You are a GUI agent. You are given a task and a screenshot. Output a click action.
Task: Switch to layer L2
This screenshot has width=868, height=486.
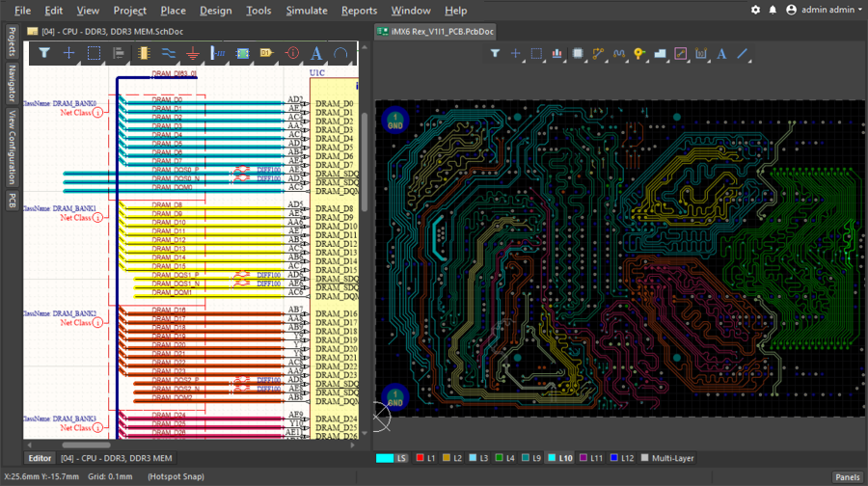[452, 458]
